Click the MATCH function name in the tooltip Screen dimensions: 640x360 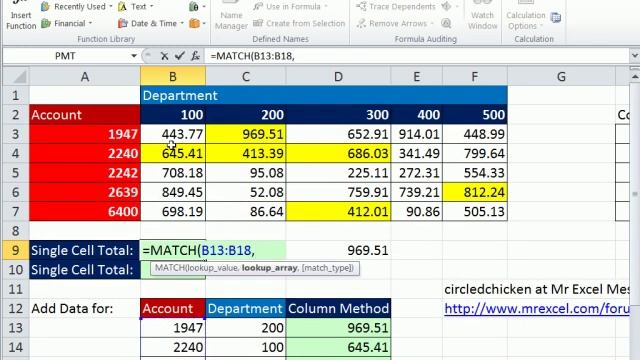click(x=169, y=268)
